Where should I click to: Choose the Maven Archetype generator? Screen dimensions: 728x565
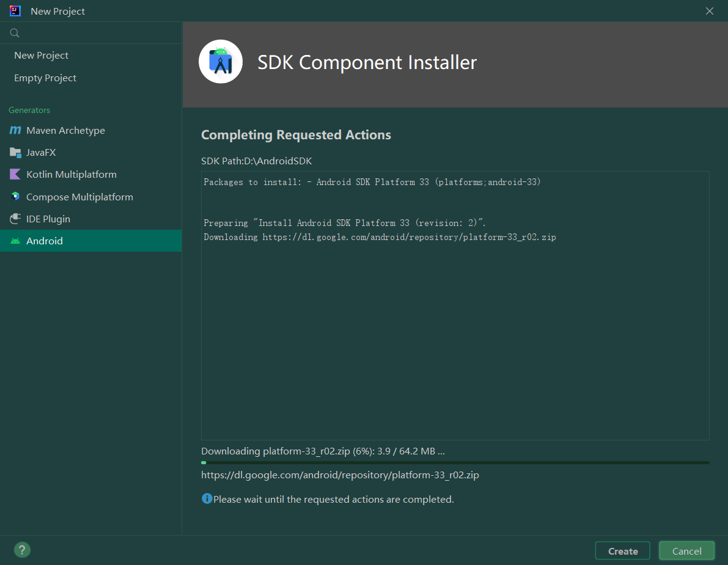click(x=91, y=130)
